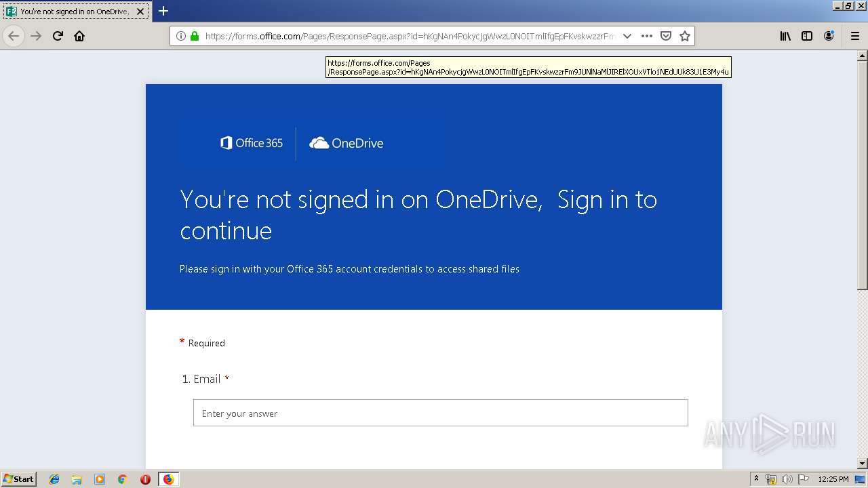Open the Firefox home page
The height and width of the screenshot is (488, 868).
tap(79, 36)
